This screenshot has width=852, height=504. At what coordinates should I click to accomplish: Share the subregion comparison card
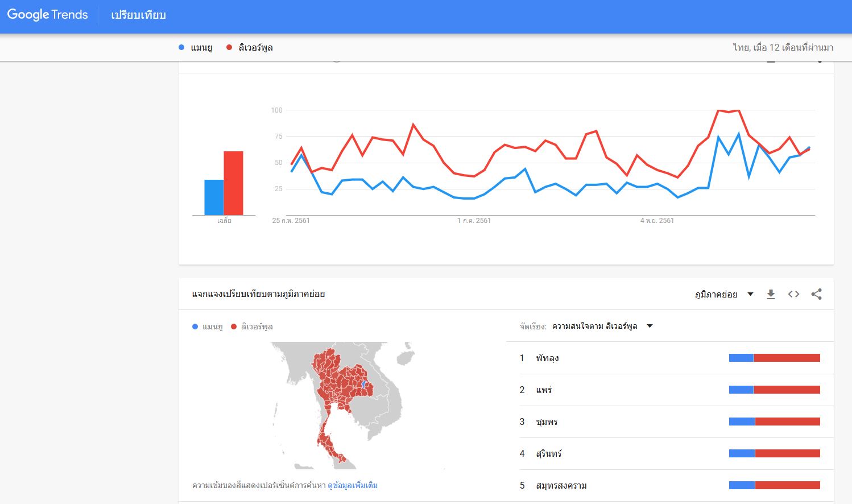816,294
